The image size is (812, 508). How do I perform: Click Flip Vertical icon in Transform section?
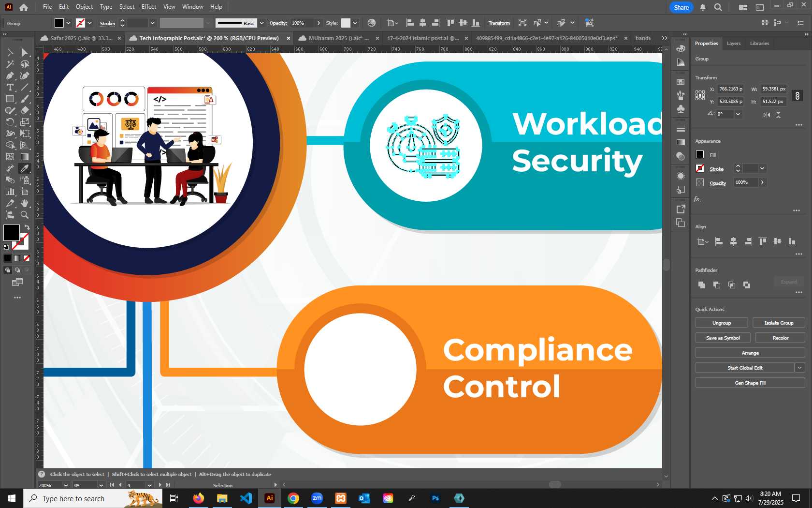(778, 115)
